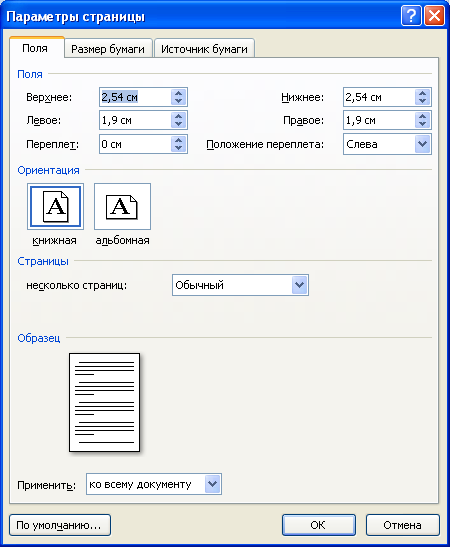Viewport: 450px width, 547px height.
Task: Switch to the Источник бумаги tab
Action: click(204, 49)
